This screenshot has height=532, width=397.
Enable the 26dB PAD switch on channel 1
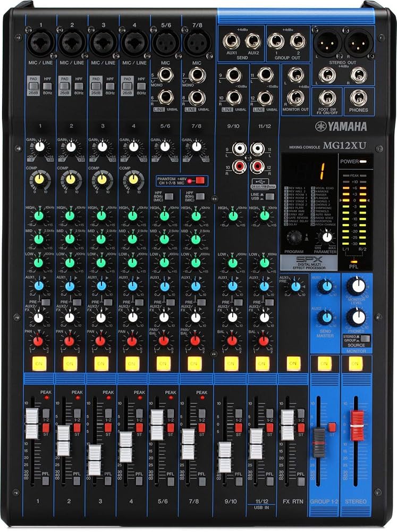(x=33, y=85)
